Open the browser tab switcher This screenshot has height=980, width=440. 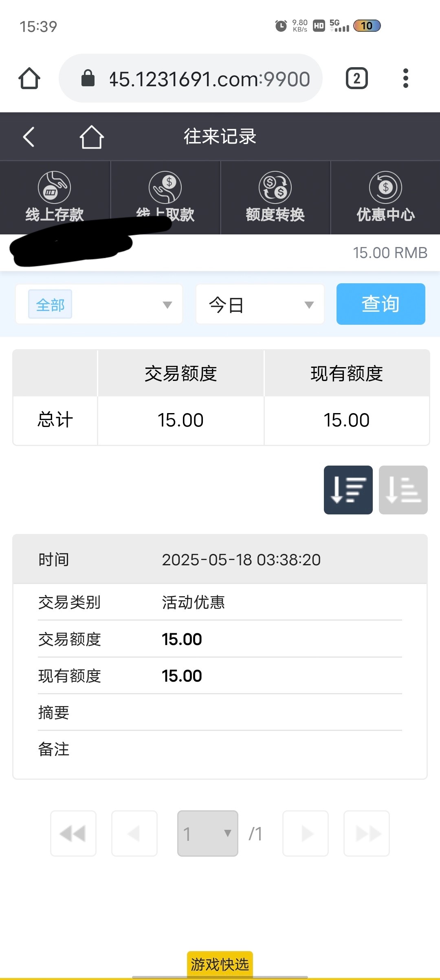pyautogui.click(x=356, y=78)
